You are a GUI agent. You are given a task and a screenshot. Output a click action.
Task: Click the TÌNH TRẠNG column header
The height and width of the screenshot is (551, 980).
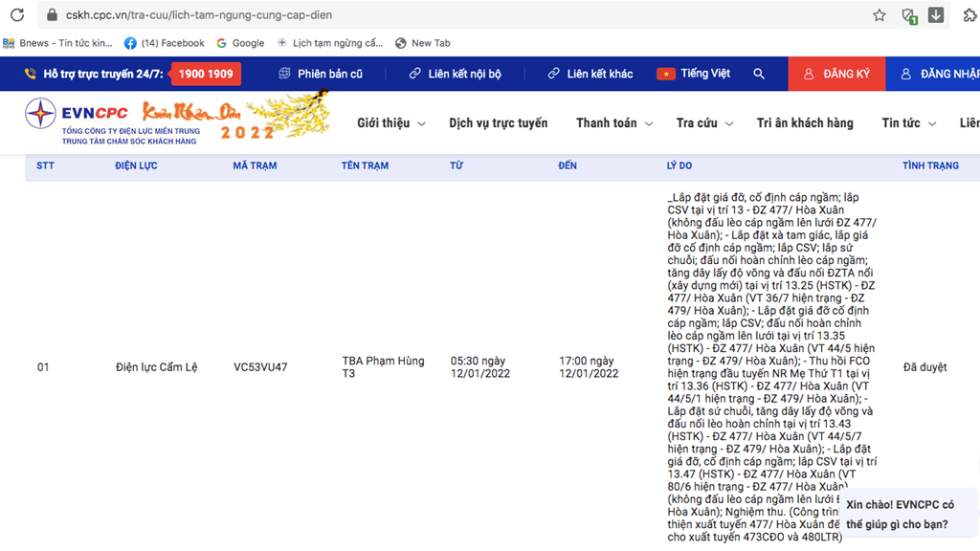(x=930, y=165)
